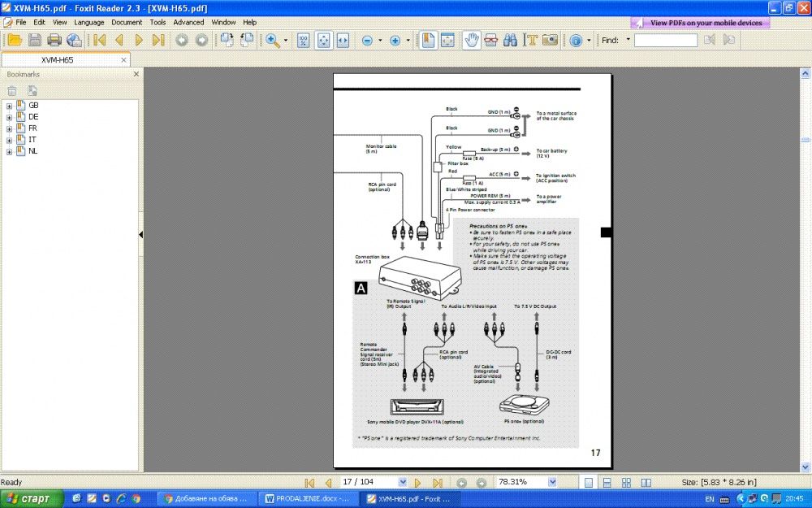The image size is (812, 508).
Task: Click the Open file folder icon
Action: point(15,40)
